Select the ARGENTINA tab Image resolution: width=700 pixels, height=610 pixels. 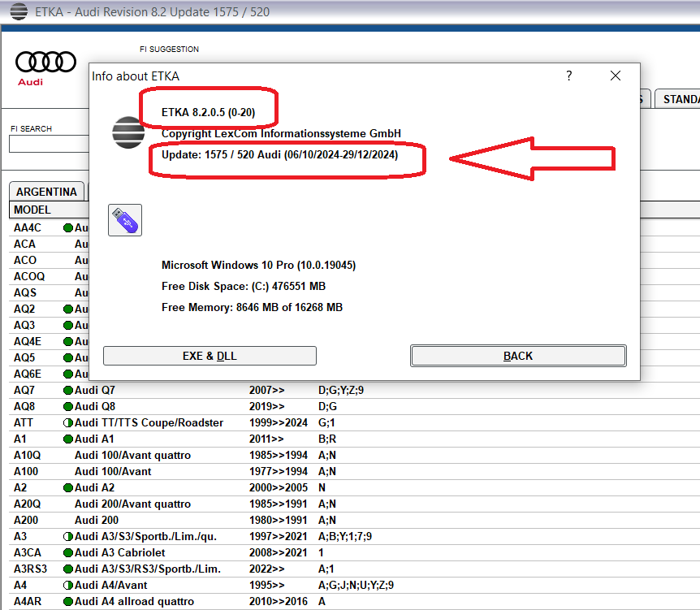[x=46, y=192]
